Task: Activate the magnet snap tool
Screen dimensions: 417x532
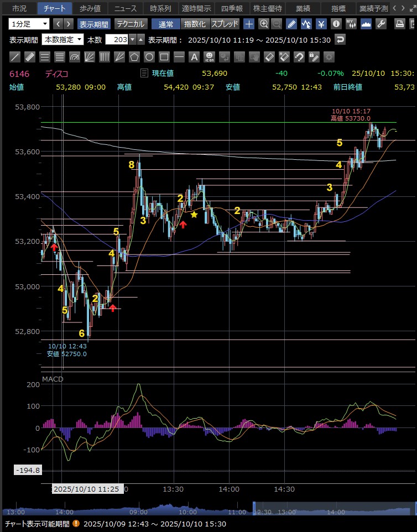Action: point(299,57)
